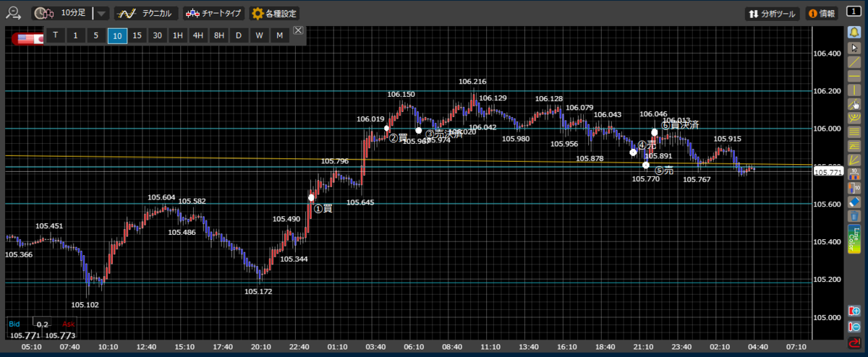The width and height of the screenshot is (868, 357).
Task: Click the current price tag 105.771
Action: click(827, 172)
